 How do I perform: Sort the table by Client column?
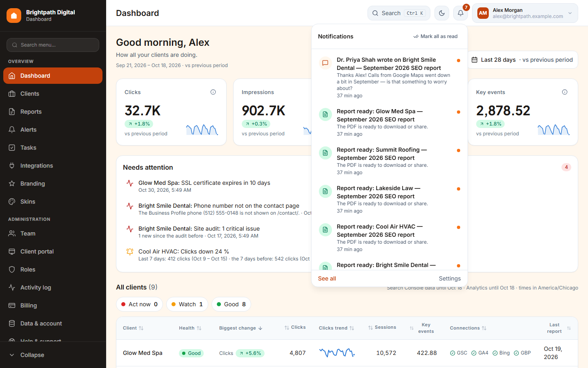[133, 328]
